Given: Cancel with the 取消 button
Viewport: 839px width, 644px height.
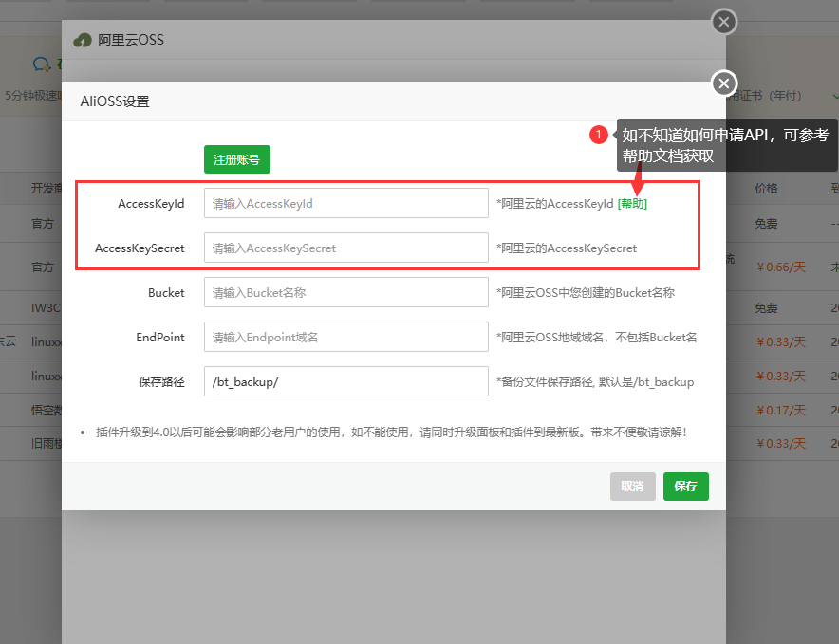Looking at the screenshot, I should pos(632,487).
